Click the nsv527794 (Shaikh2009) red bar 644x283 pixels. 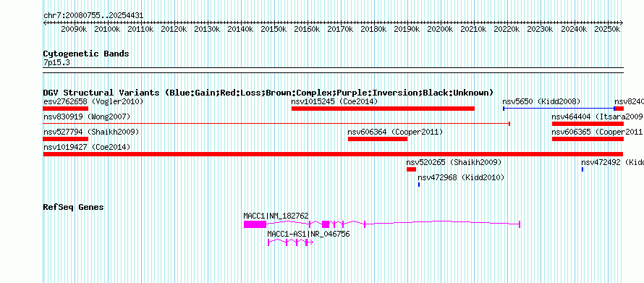coord(66,139)
